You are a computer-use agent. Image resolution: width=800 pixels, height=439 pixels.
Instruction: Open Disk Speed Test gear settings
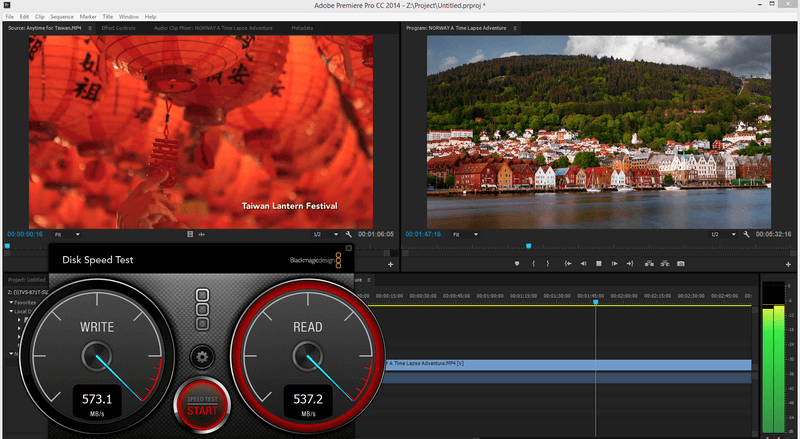coord(202,357)
